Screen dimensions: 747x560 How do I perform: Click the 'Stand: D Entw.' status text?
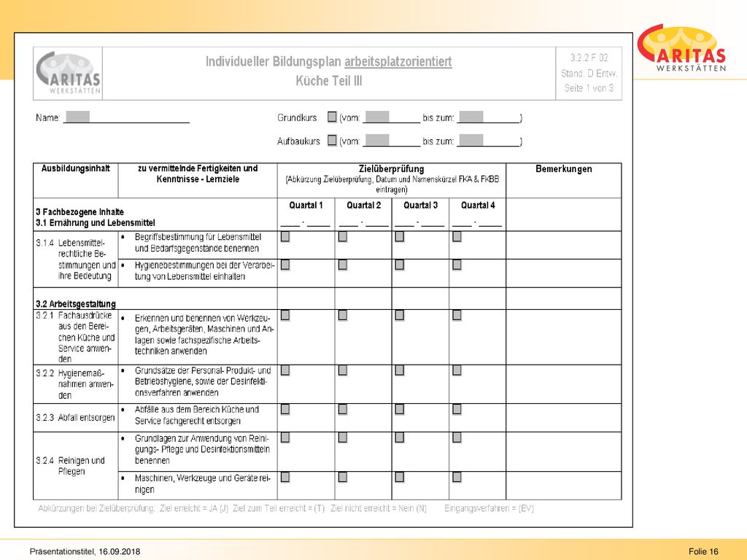coord(589,74)
